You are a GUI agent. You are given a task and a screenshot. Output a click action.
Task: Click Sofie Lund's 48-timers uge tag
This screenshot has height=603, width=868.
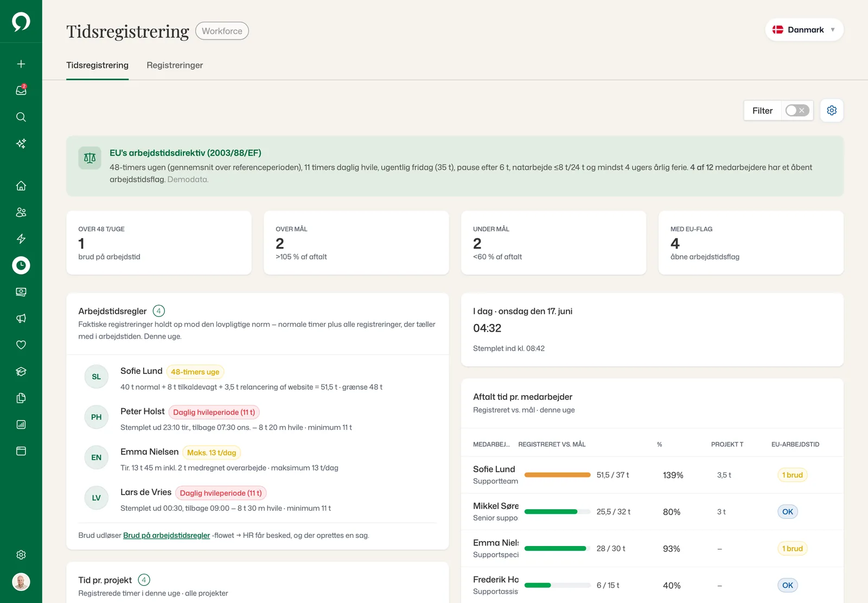point(195,372)
